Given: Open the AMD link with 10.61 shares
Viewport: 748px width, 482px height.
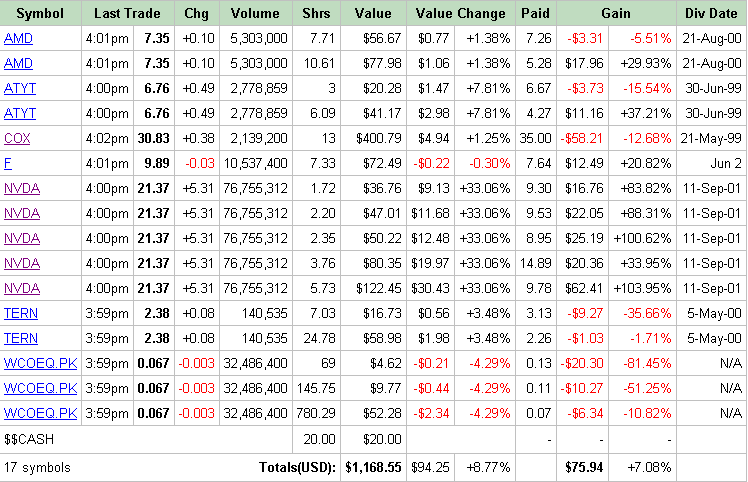Looking at the screenshot, I should [x=18, y=63].
